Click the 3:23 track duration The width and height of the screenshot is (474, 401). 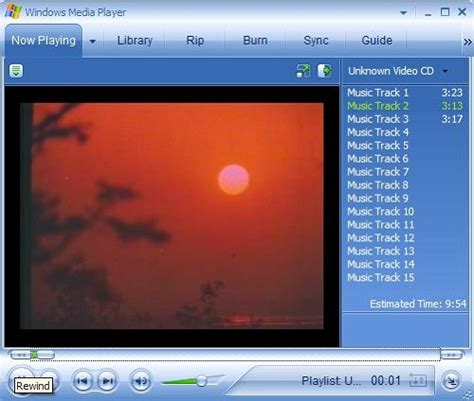point(452,93)
